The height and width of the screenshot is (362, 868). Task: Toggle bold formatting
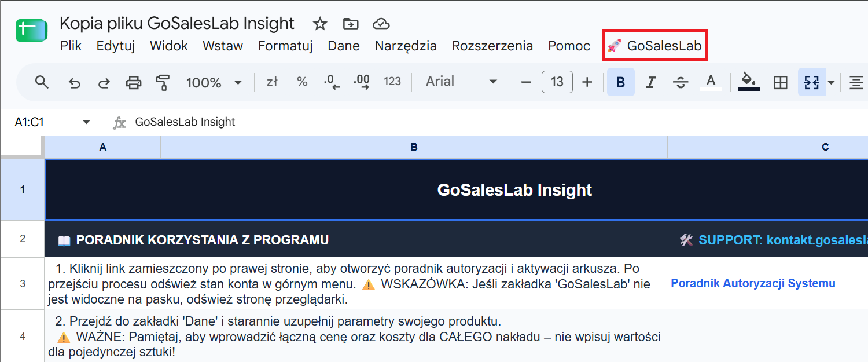621,82
